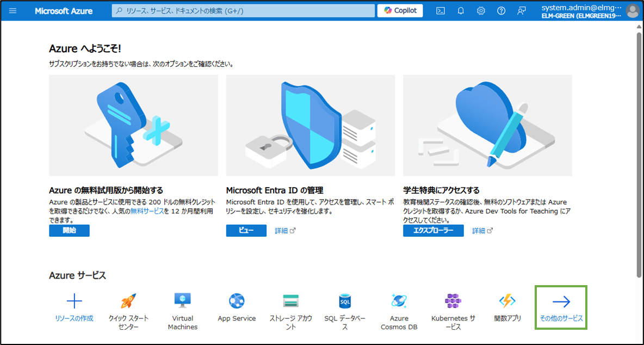Open ストレージ アカウント service icon
The width and height of the screenshot is (644, 345).
click(291, 301)
